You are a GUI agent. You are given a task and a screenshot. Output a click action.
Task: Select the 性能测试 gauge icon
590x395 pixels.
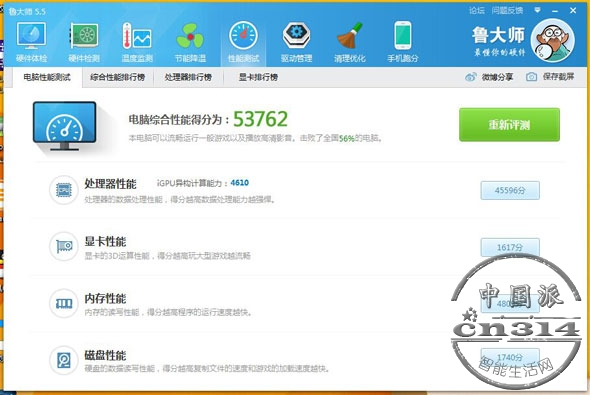pos(243,36)
